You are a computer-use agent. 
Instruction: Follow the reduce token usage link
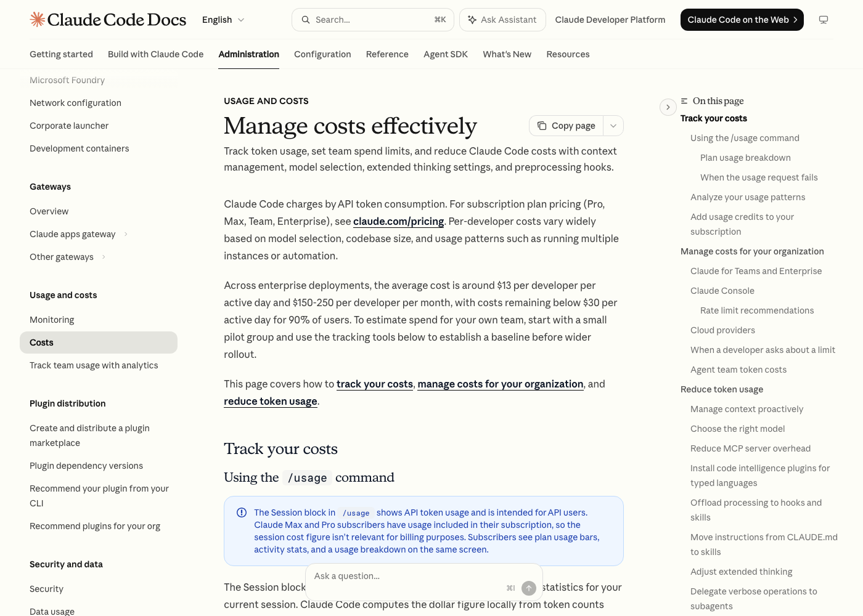(x=271, y=401)
